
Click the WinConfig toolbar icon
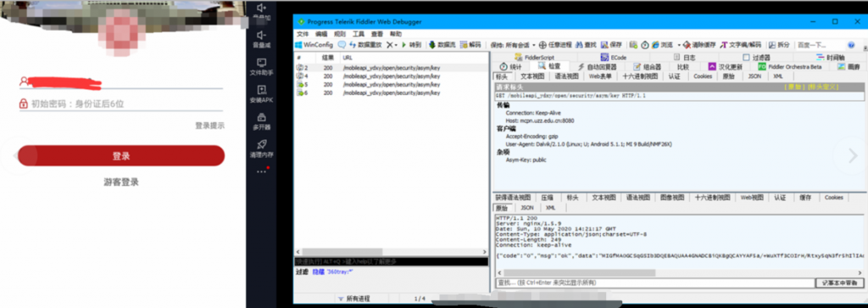pos(314,45)
